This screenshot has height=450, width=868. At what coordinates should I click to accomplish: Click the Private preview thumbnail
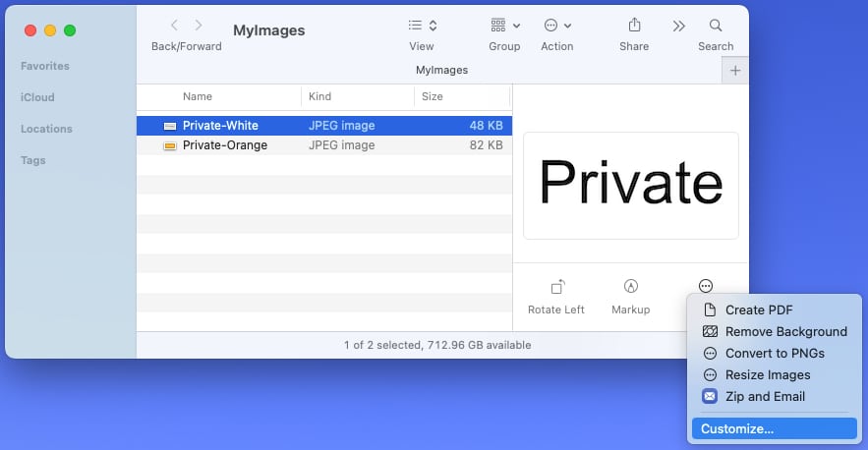point(631,186)
